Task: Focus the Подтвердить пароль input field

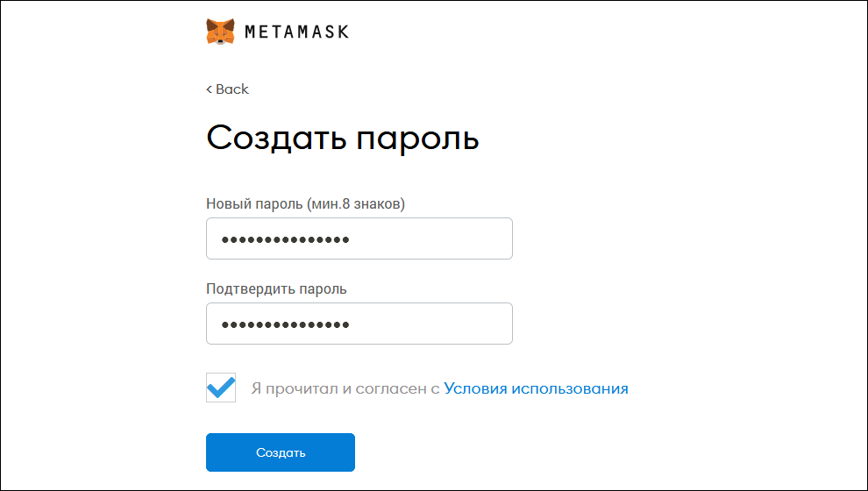Action: [359, 324]
